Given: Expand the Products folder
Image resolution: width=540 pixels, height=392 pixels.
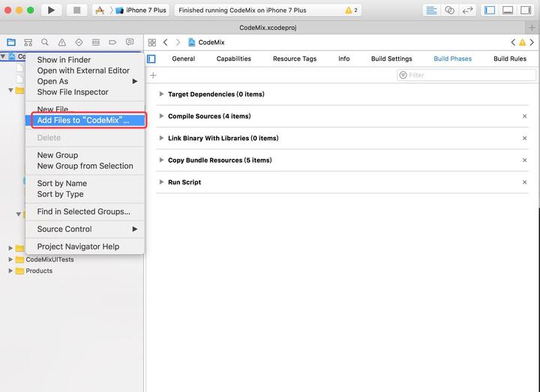Looking at the screenshot, I should point(10,271).
